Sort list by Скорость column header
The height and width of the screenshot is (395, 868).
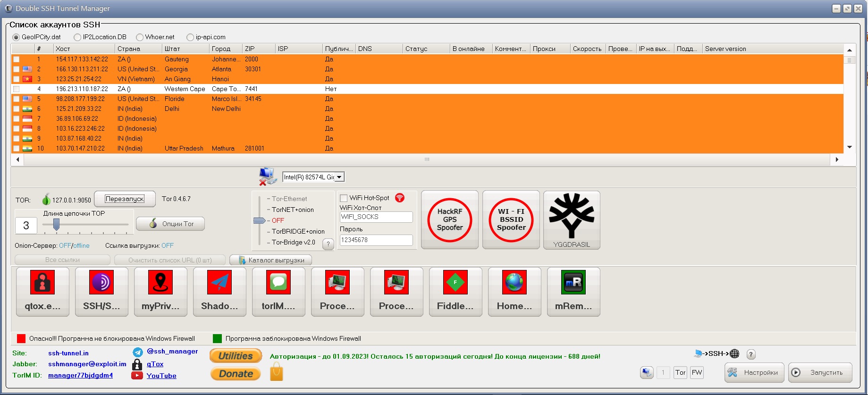coord(588,49)
